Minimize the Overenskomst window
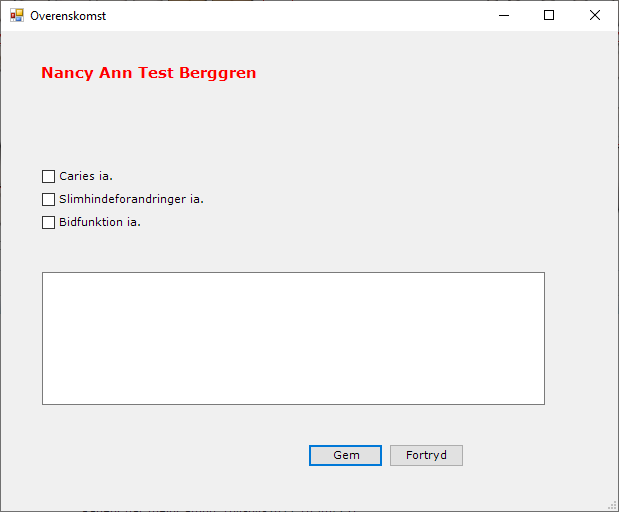619x512 pixels. (503, 15)
